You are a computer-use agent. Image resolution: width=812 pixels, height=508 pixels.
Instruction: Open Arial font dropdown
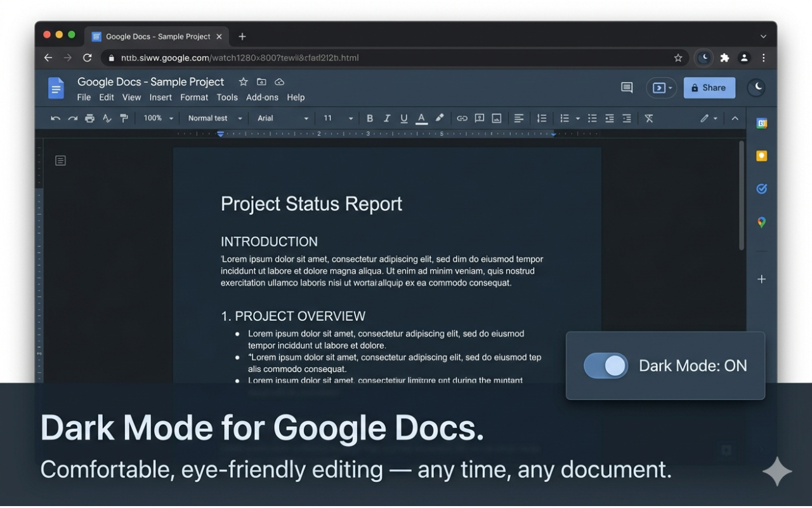283,118
